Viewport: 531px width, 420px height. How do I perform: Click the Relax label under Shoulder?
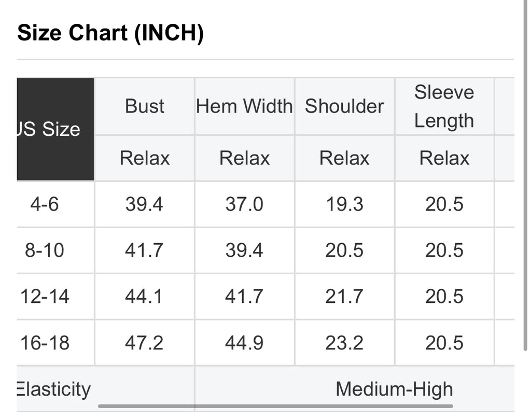[x=344, y=158]
